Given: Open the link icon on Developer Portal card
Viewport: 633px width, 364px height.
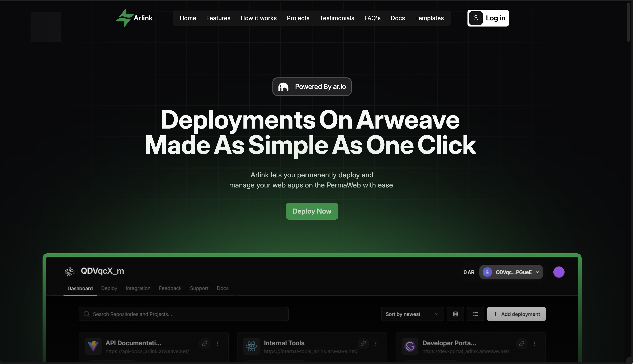Looking at the screenshot, I should (521, 343).
